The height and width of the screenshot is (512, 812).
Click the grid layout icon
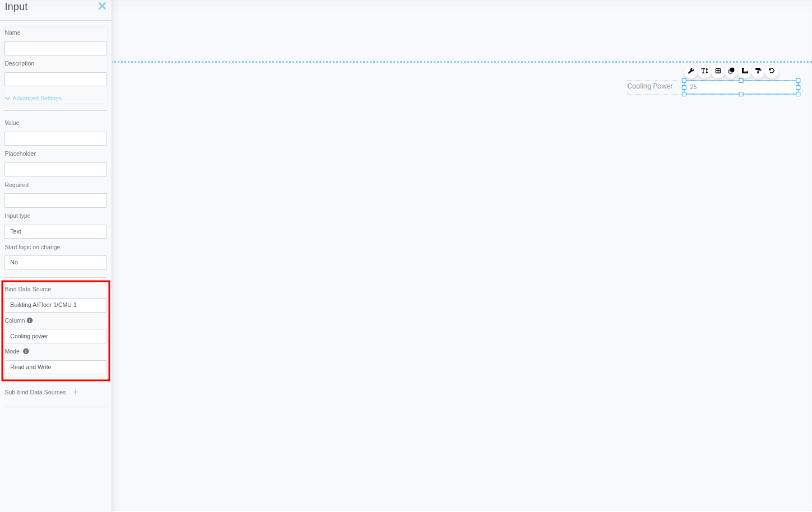click(x=718, y=71)
